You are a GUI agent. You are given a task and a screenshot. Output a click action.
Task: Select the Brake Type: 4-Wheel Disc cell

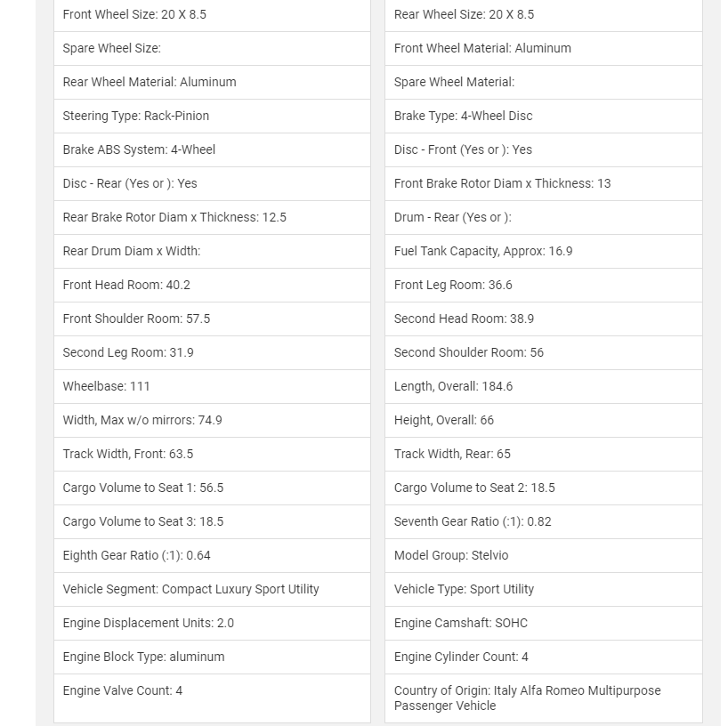point(463,116)
